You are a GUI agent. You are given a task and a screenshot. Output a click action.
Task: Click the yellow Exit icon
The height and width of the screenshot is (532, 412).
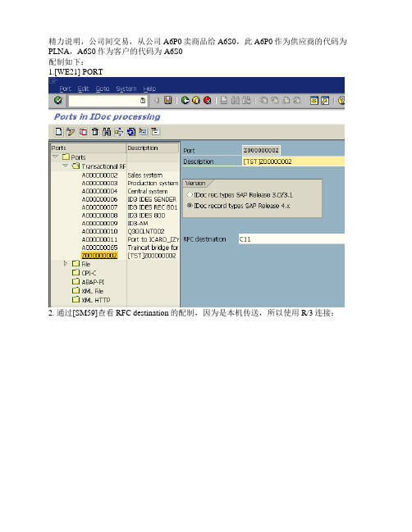196,101
